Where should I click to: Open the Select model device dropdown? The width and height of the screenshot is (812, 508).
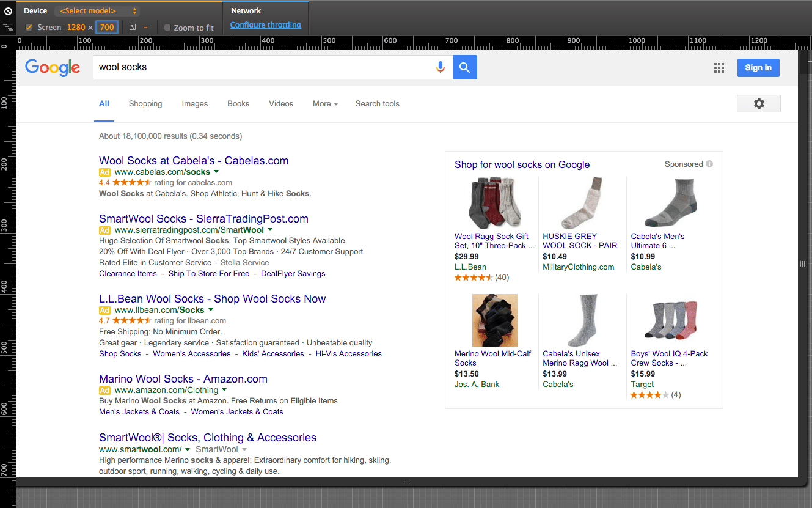97,11
